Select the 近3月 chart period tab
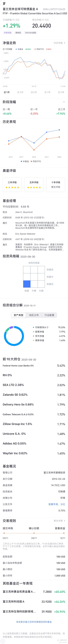This screenshot has height=644, width=68. pyautogui.click(x=20, y=92)
